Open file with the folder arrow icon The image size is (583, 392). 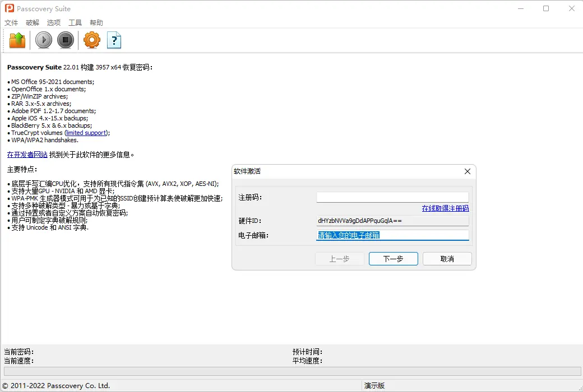click(17, 40)
